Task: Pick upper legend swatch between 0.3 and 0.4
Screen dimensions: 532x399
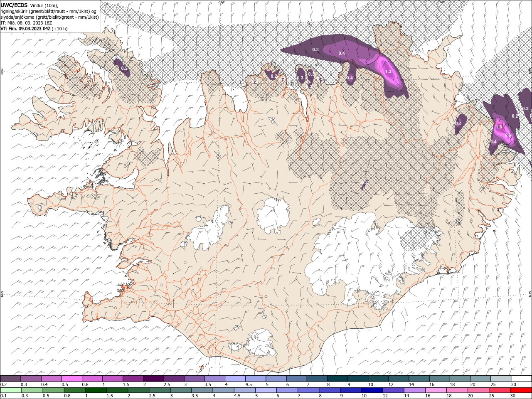Action: tap(31, 379)
